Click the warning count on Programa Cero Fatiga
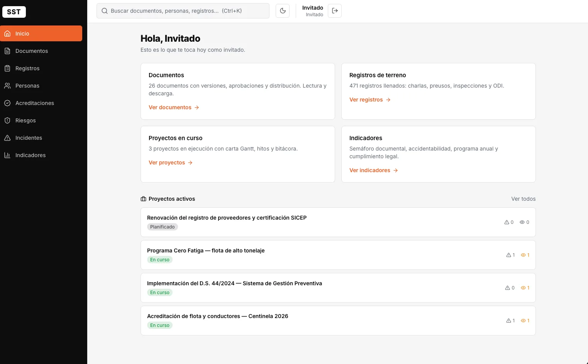 510,255
